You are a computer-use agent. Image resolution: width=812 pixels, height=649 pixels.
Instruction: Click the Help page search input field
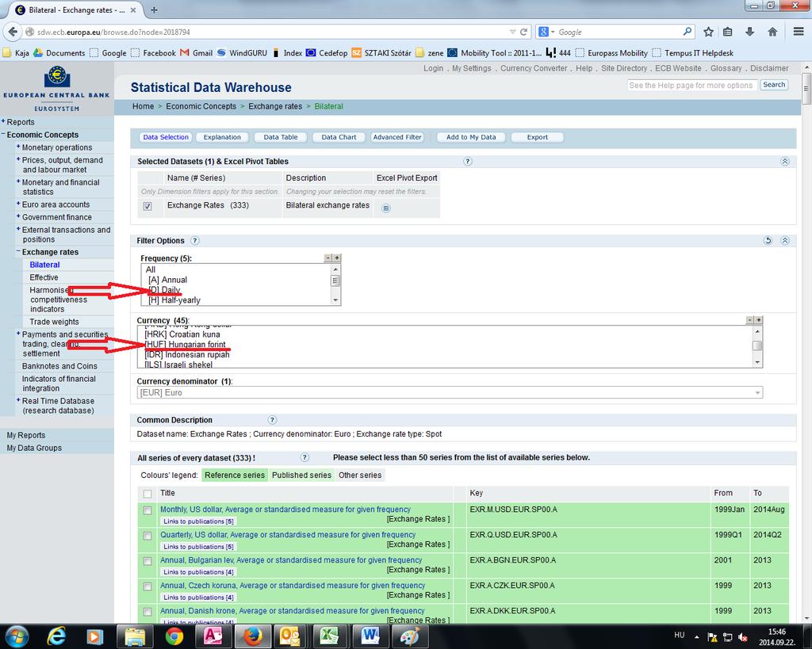691,85
